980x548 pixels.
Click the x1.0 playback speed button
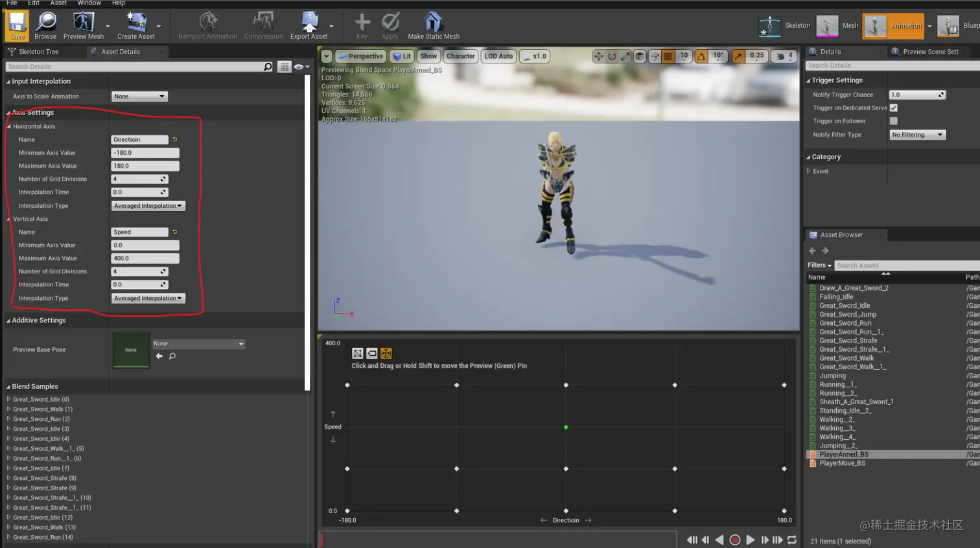535,56
